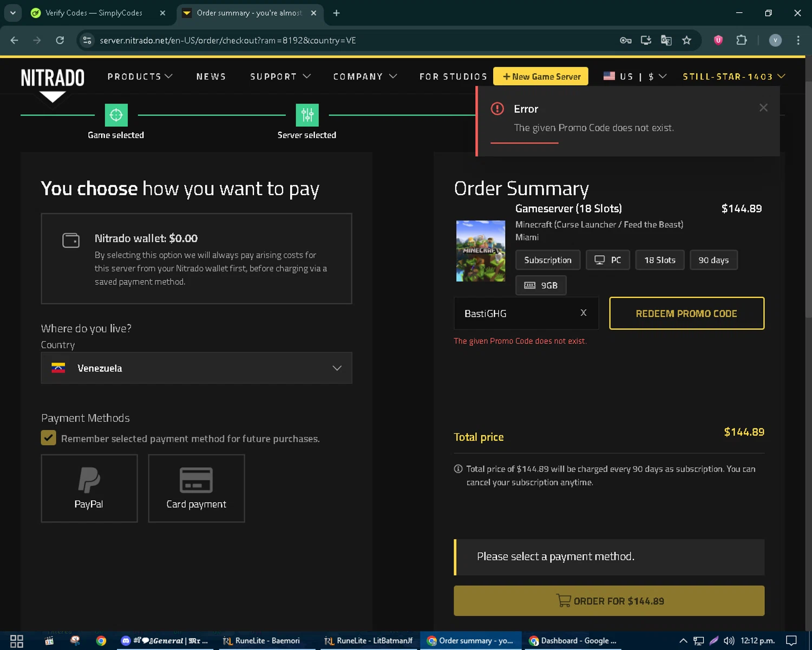Click the Game selected step icon
The image size is (812, 650).
[x=116, y=115]
